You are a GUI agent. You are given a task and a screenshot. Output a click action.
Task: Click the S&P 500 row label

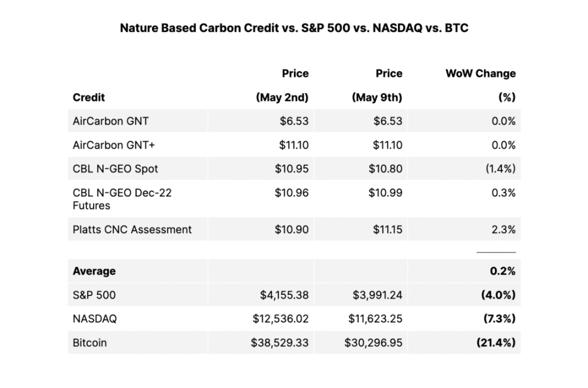(94, 295)
